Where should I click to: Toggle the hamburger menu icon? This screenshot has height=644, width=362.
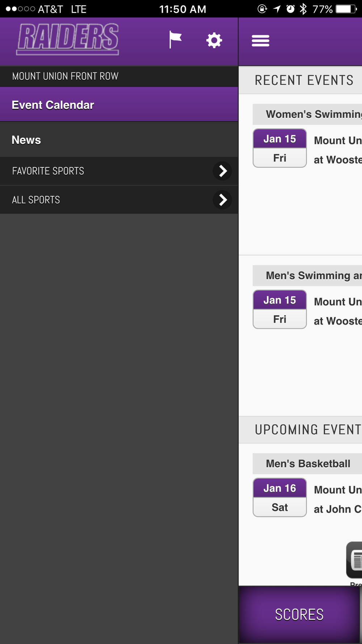pos(261,41)
